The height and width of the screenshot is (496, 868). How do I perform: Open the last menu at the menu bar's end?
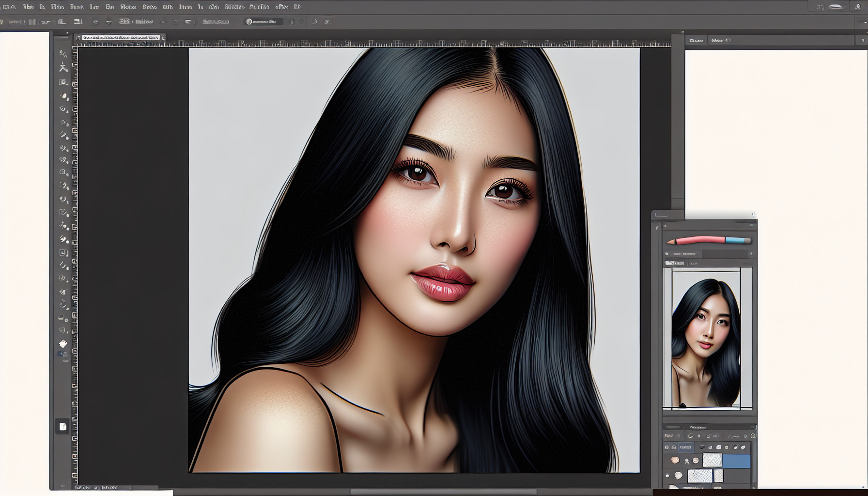pos(297,7)
